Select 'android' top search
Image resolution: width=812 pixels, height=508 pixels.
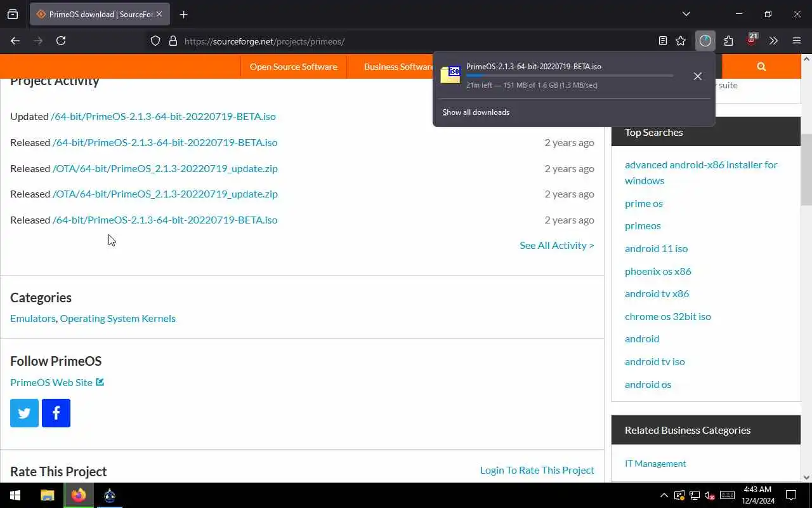click(642, 338)
